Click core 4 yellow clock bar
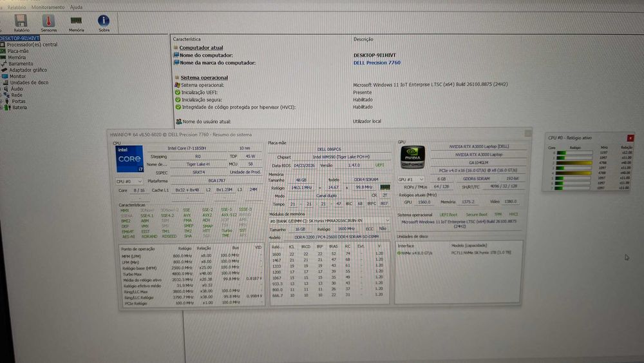644x363 pixels. tap(574, 173)
